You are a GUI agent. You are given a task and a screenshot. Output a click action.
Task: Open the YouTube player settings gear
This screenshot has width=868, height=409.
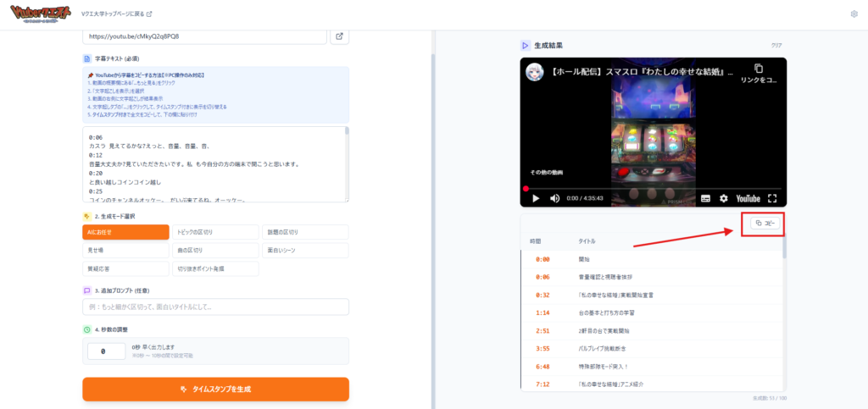pos(724,198)
